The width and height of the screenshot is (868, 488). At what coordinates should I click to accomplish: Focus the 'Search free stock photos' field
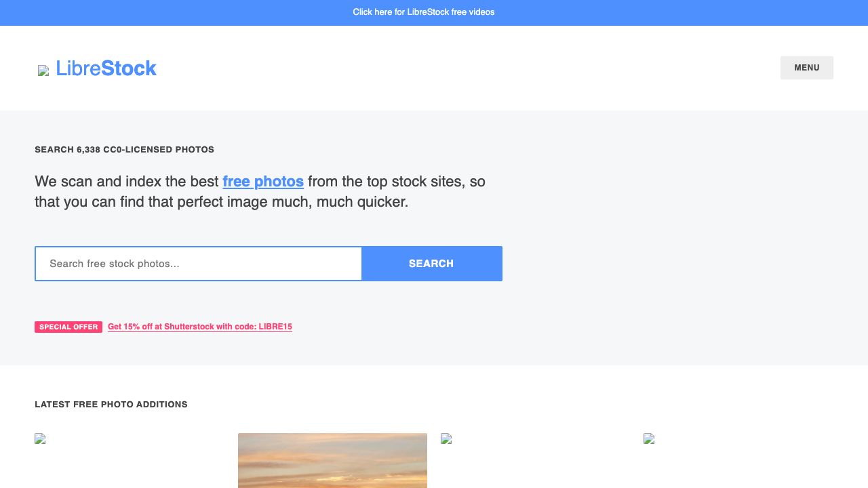click(x=198, y=264)
